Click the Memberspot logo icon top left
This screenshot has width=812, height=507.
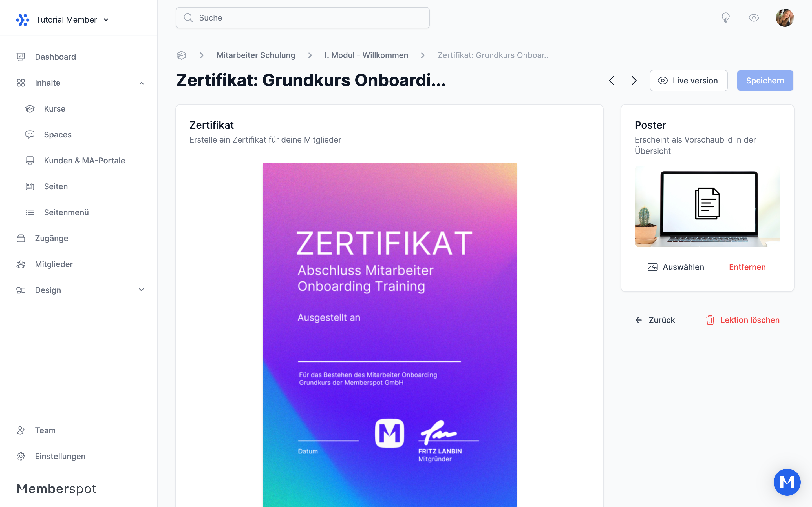point(23,20)
